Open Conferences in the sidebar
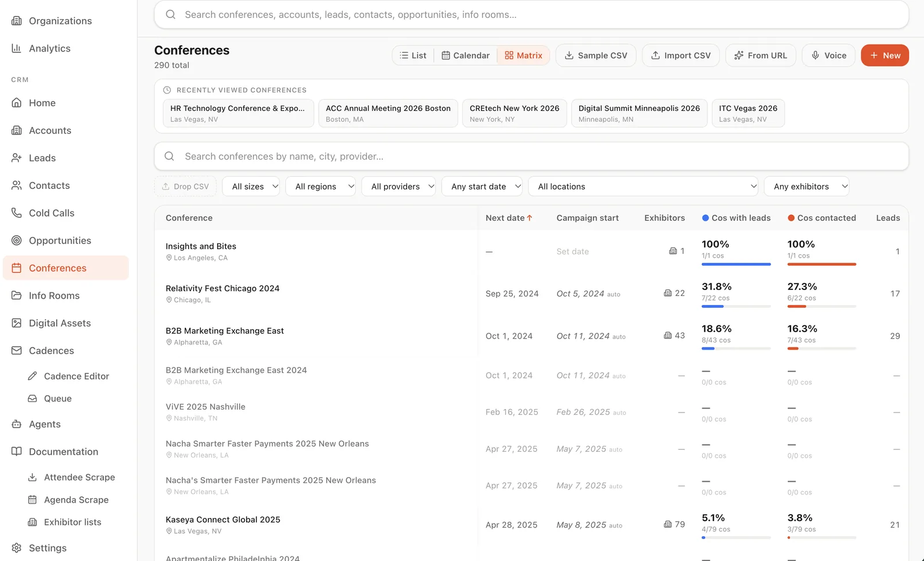 coord(66,268)
